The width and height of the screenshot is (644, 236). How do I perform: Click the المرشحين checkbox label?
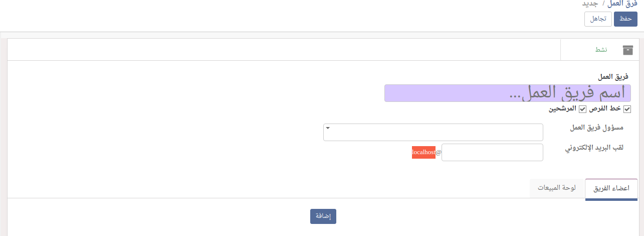(x=562, y=109)
